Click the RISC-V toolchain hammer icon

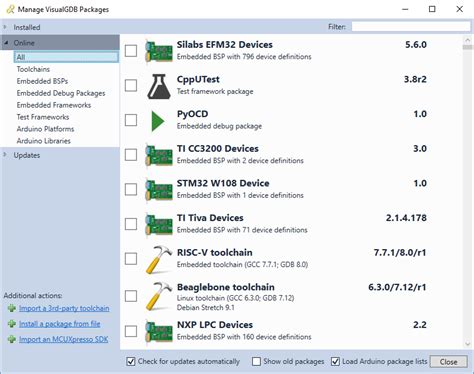pyautogui.click(x=159, y=260)
